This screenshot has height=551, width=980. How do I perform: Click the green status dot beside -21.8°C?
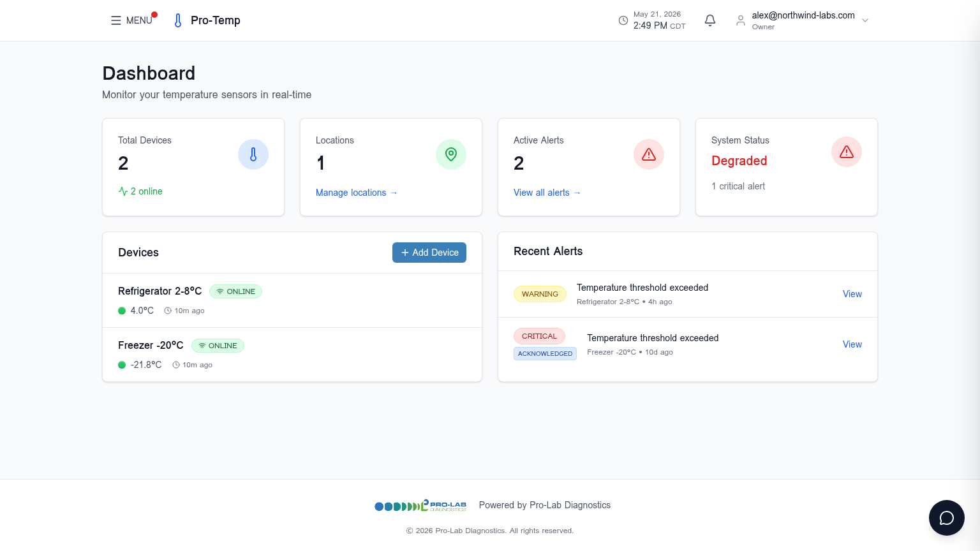click(x=122, y=365)
